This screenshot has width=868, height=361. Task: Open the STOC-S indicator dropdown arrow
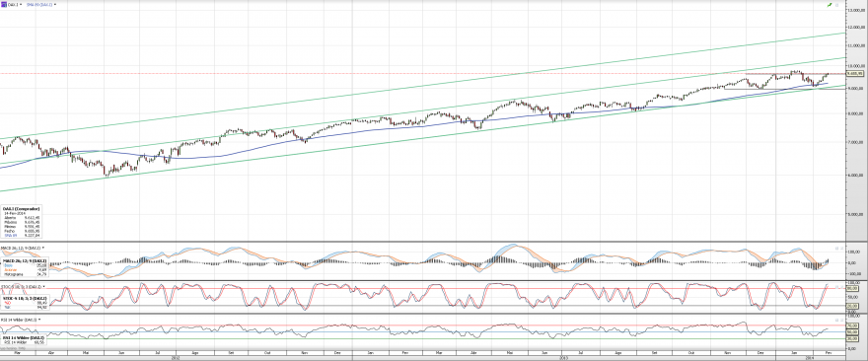click(x=43, y=287)
